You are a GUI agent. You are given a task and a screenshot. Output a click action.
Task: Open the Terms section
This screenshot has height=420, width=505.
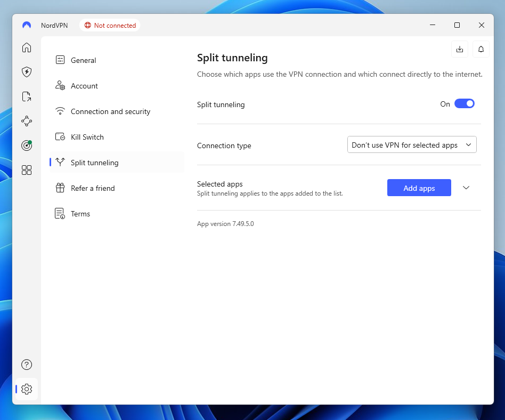(117, 214)
